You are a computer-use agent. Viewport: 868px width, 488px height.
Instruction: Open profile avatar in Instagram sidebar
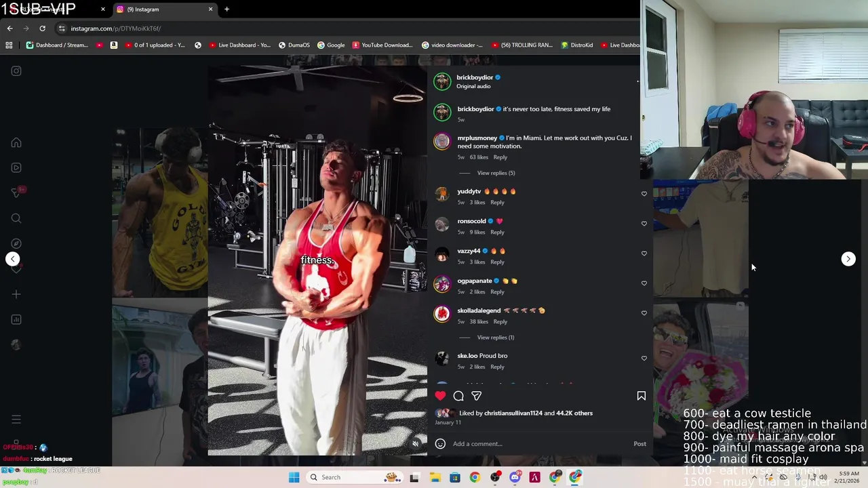16,344
